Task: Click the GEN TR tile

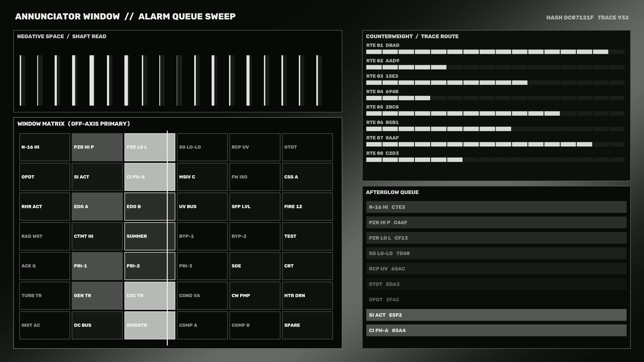Action: (97, 295)
